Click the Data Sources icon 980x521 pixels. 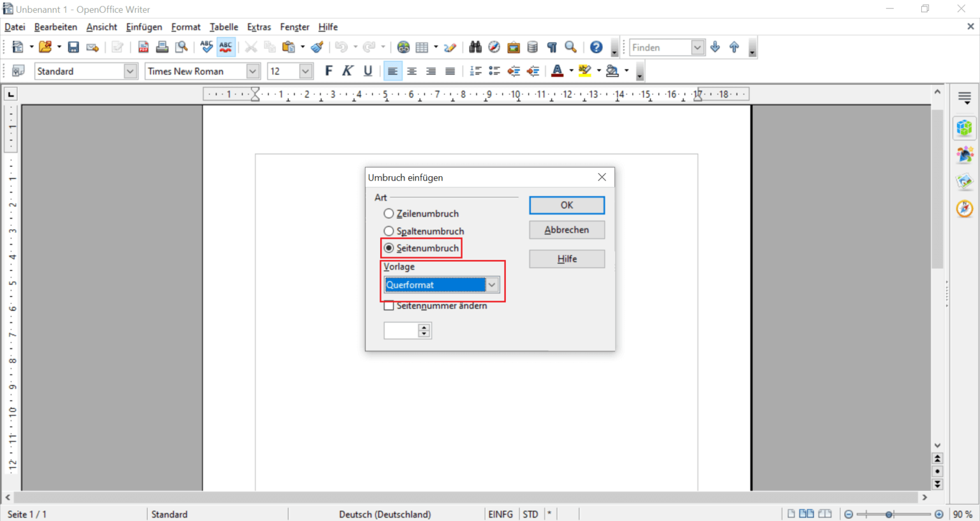pyautogui.click(x=533, y=47)
